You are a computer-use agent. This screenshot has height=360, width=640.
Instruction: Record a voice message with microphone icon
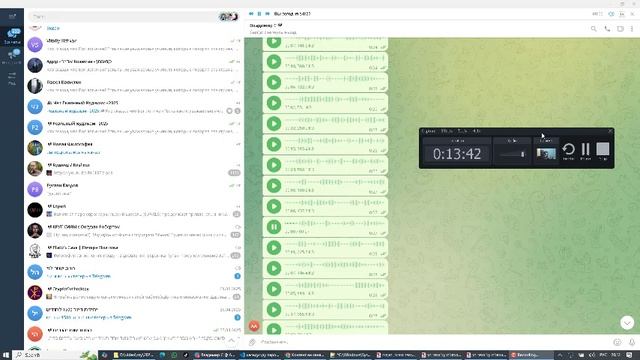(x=631, y=342)
